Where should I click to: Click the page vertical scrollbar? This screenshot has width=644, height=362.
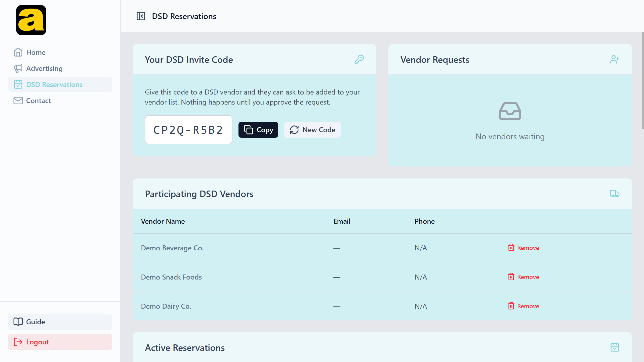pos(642,80)
